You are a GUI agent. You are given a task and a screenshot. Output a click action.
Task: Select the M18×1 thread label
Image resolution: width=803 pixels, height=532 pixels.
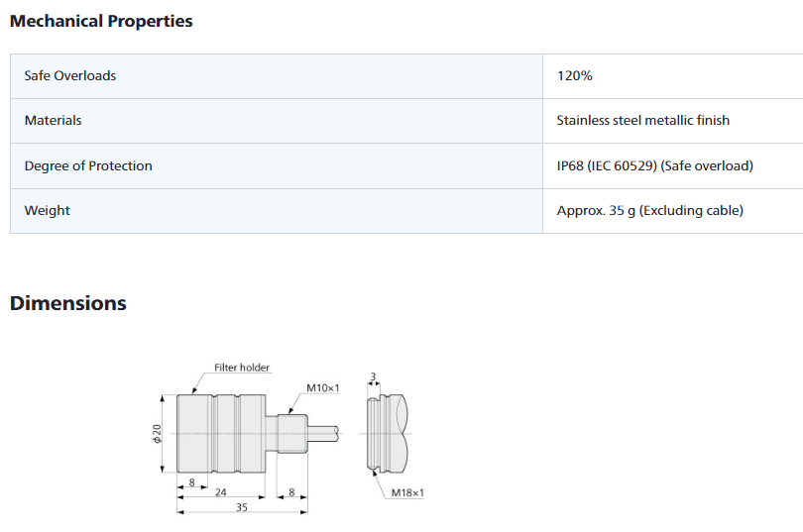tap(407, 492)
